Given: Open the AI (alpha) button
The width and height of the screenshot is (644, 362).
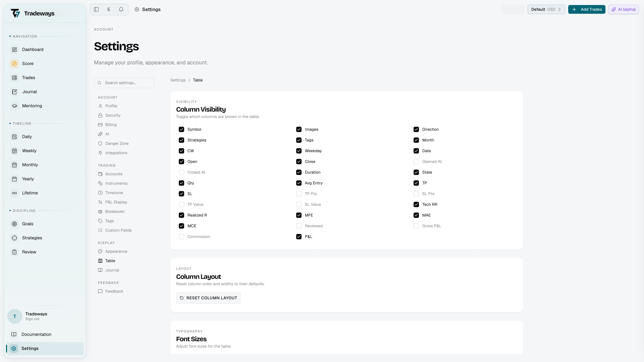Looking at the screenshot, I should coord(624,10).
